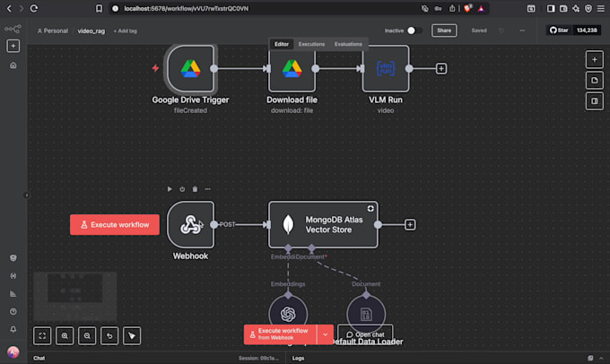Bookmark this page in the browser
610x364 pixels.
(x=99, y=9)
